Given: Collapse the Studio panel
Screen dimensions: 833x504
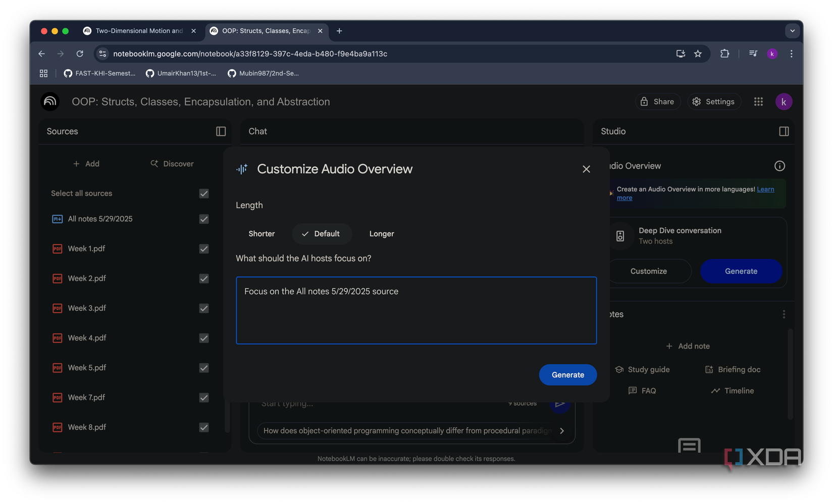Looking at the screenshot, I should point(784,131).
